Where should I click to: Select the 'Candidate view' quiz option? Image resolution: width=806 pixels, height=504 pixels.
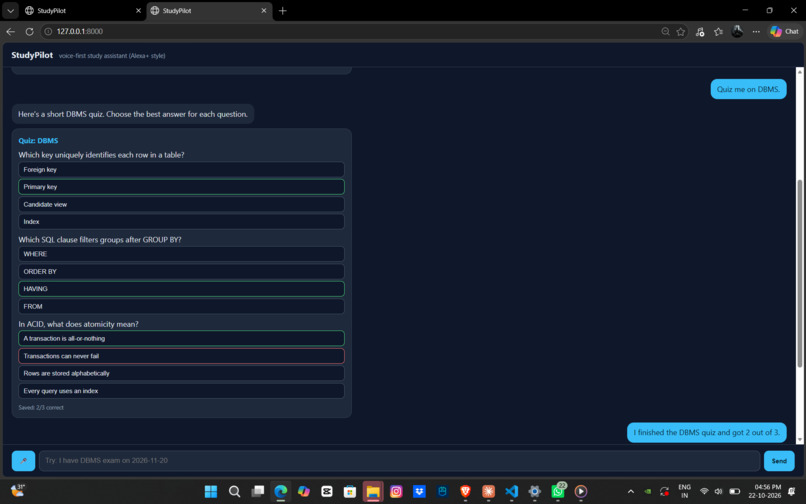pos(181,204)
